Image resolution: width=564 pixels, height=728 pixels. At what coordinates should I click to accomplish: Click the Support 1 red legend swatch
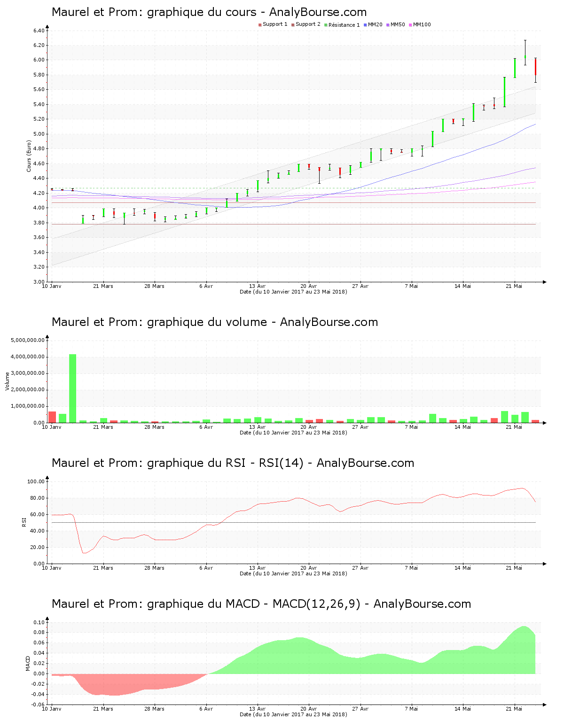click(260, 25)
